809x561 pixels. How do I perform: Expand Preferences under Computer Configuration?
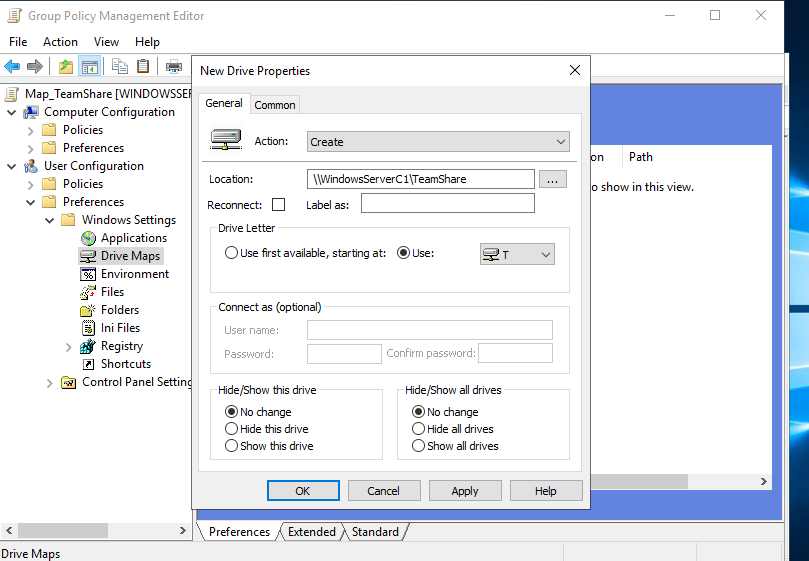[30, 148]
